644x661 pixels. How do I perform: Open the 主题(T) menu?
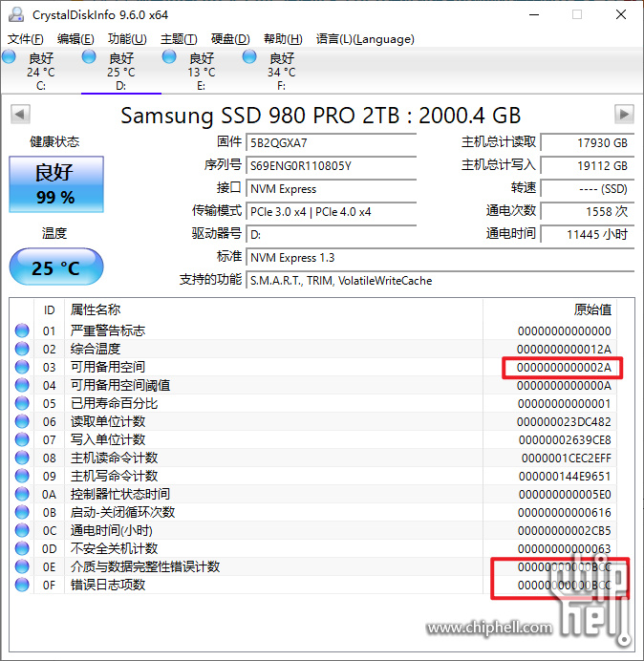179,39
